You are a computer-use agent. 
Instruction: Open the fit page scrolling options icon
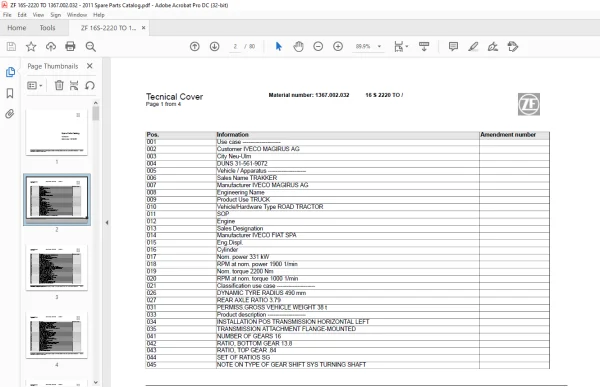[401, 47]
